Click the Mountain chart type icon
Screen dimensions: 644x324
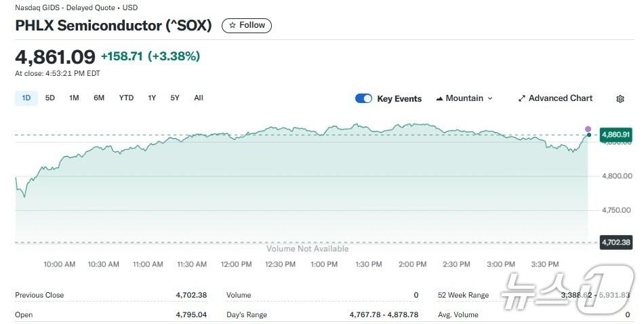(x=439, y=99)
